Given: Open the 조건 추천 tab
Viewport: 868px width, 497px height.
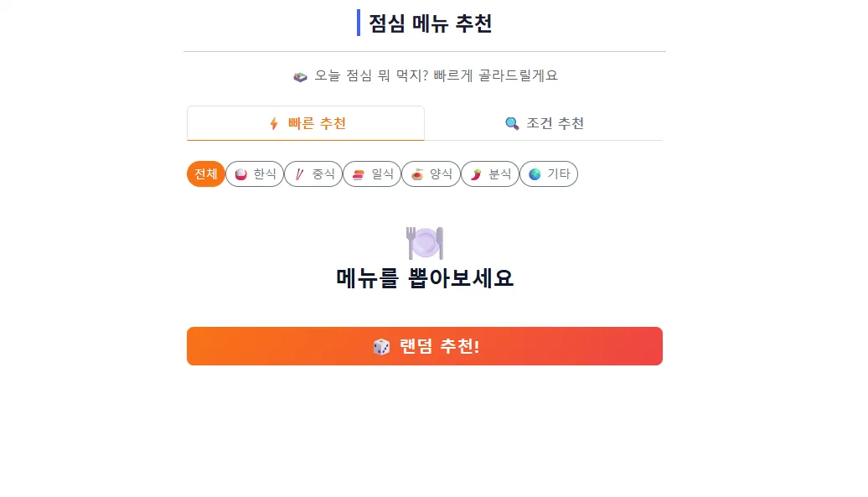Looking at the screenshot, I should pyautogui.click(x=544, y=123).
